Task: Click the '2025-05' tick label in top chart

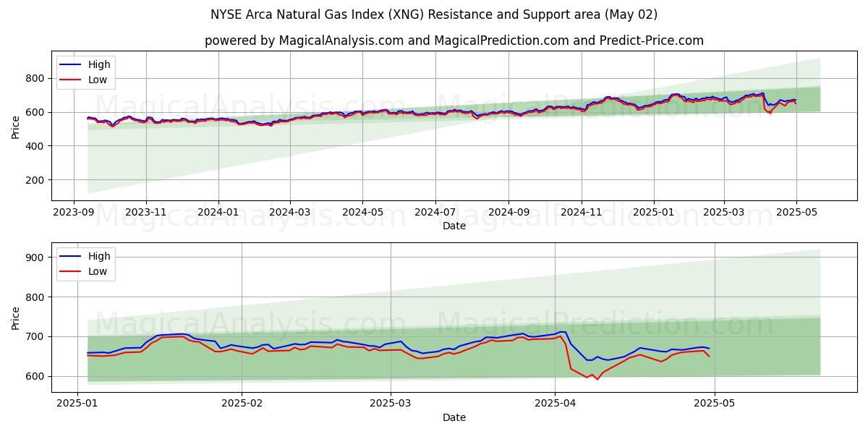Action: [x=796, y=213]
